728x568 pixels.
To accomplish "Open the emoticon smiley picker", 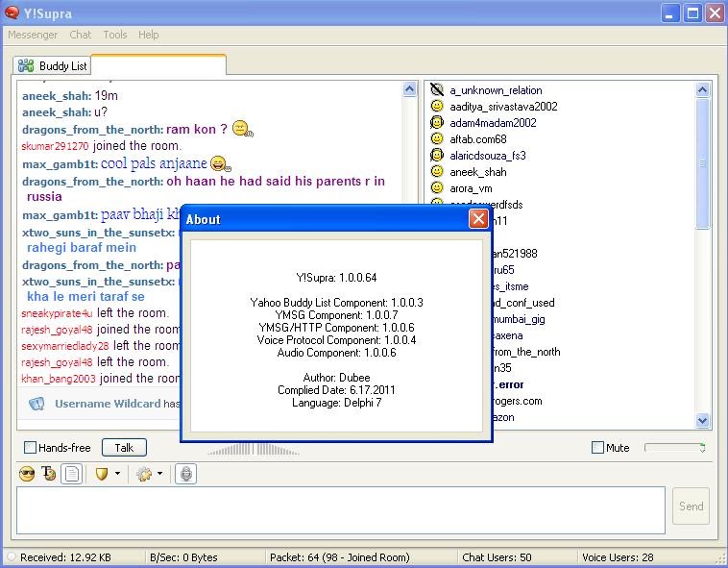I will click(27, 474).
